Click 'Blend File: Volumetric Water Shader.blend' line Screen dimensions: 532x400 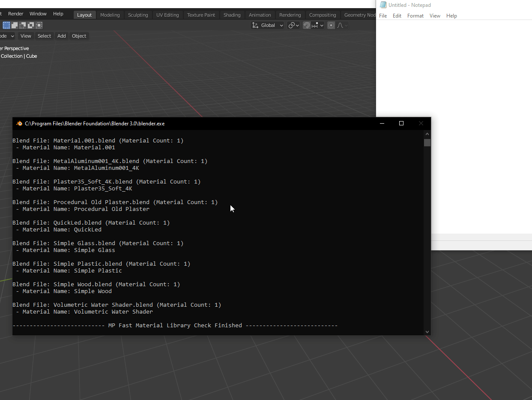(117, 305)
